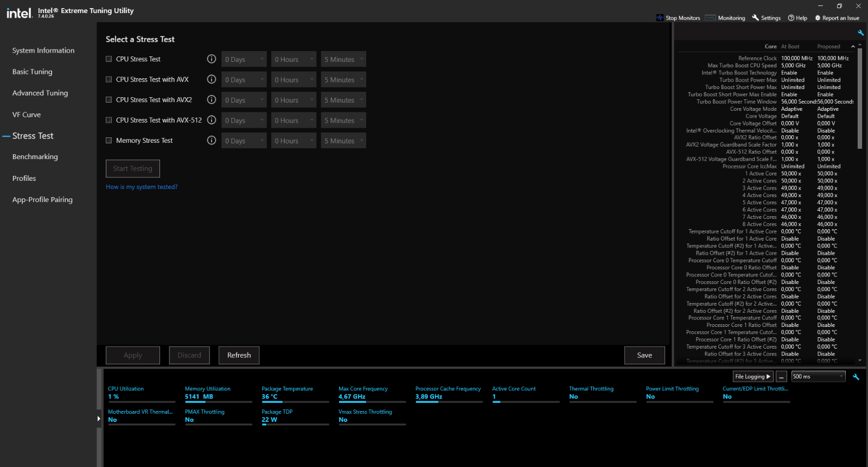This screenshot has width=868, height=467.
Task: Open Minutes dropdown for Memory Stress Test
Action: [343, 141]
